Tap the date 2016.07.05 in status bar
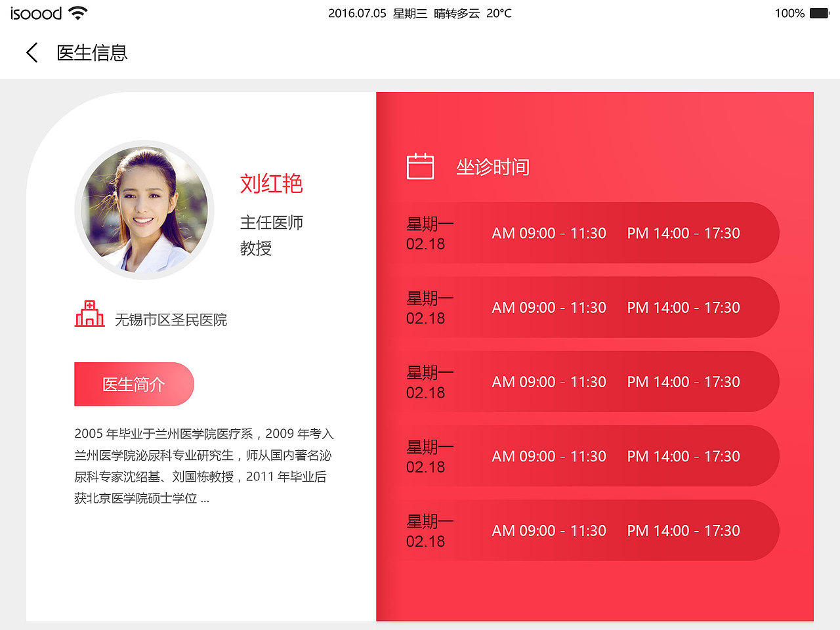This screenshot has width=840, height=630. [357, 13]
